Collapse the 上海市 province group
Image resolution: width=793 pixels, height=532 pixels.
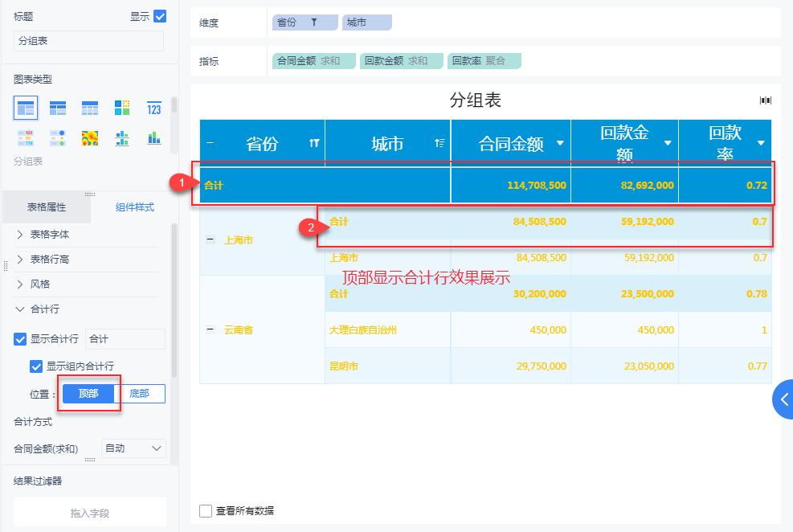tap(211, 239)
